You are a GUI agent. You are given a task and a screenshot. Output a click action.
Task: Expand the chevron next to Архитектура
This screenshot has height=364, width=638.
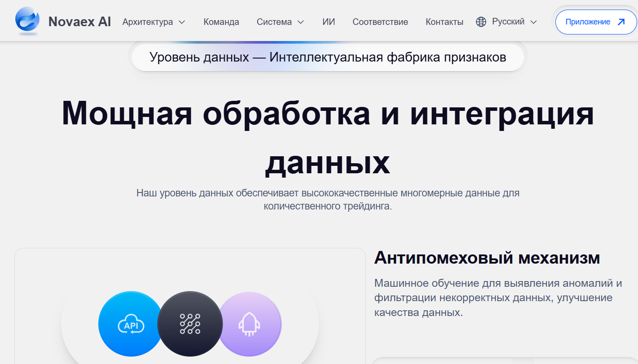pyautogui.click(x=182, y=22)
